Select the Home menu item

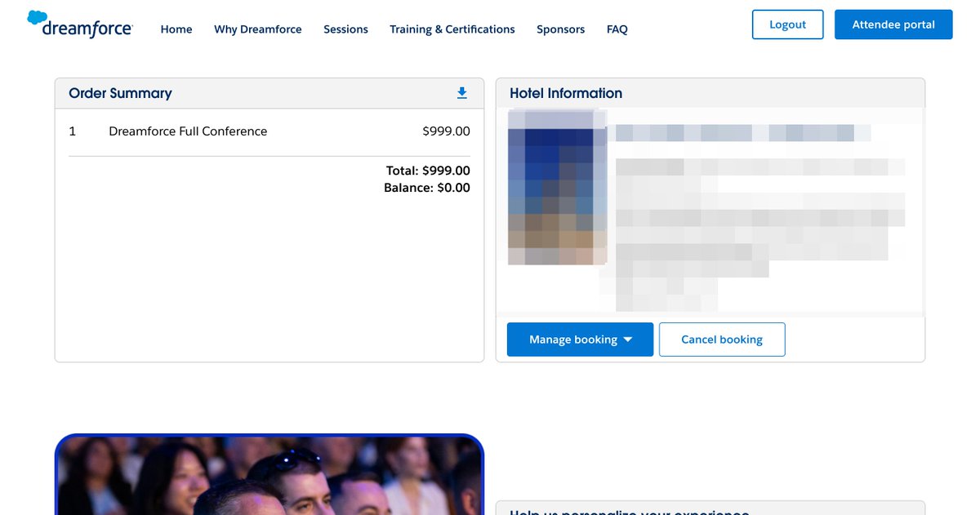(176, 29)
